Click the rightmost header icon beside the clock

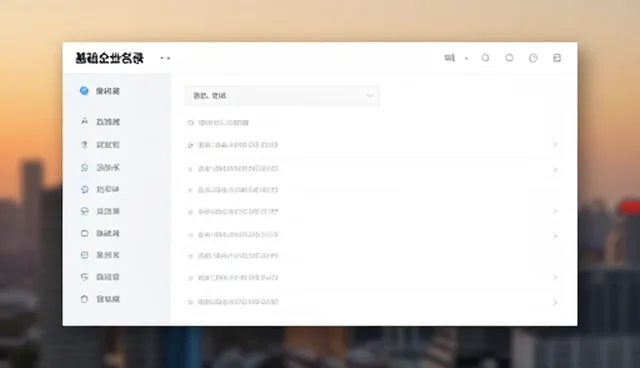557,58
